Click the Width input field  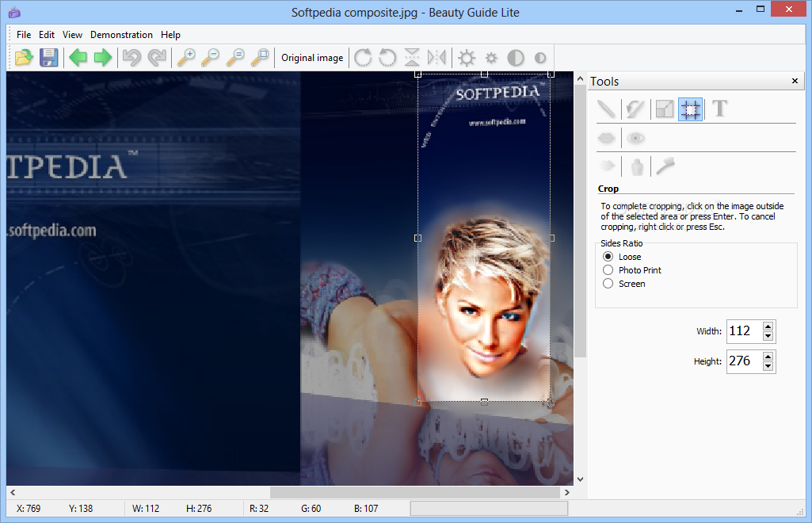point(745,331)
